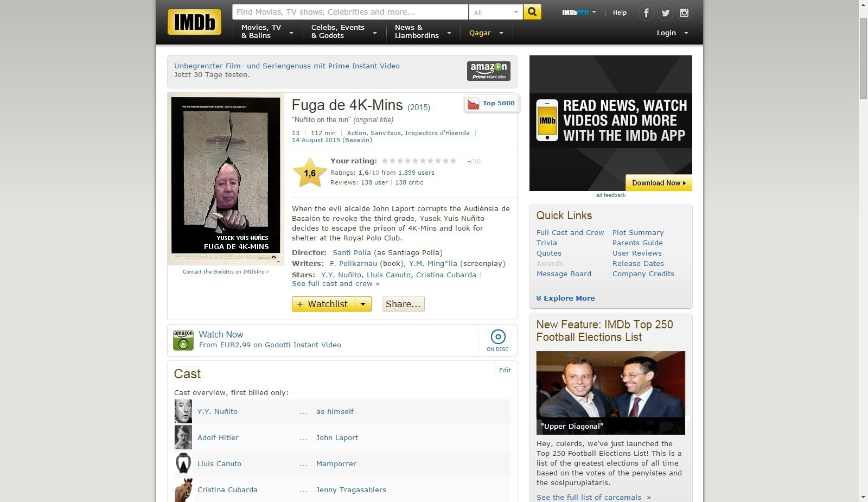Image resolution: width=868 pixels, height=502 pixels.
Task: Click the IMDb logo
Action: [x=194, y=22]
